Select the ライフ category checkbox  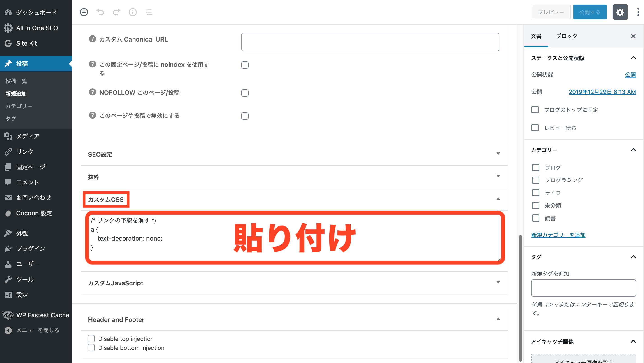(536, 193)
